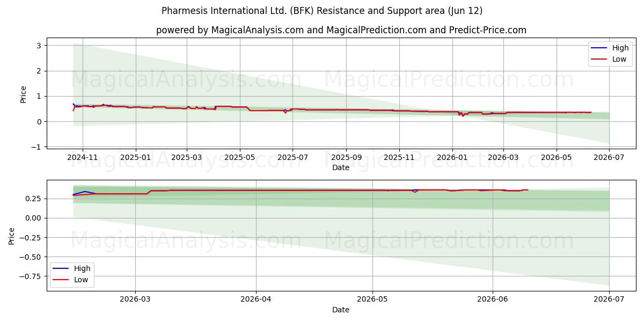Click the top chart 'Price' axis label

(23, 94)
